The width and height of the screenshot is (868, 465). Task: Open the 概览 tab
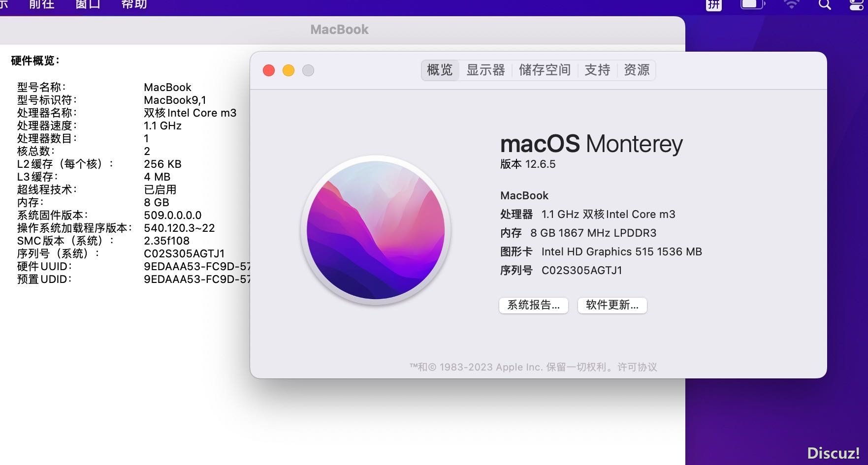(x=440, y=70)
